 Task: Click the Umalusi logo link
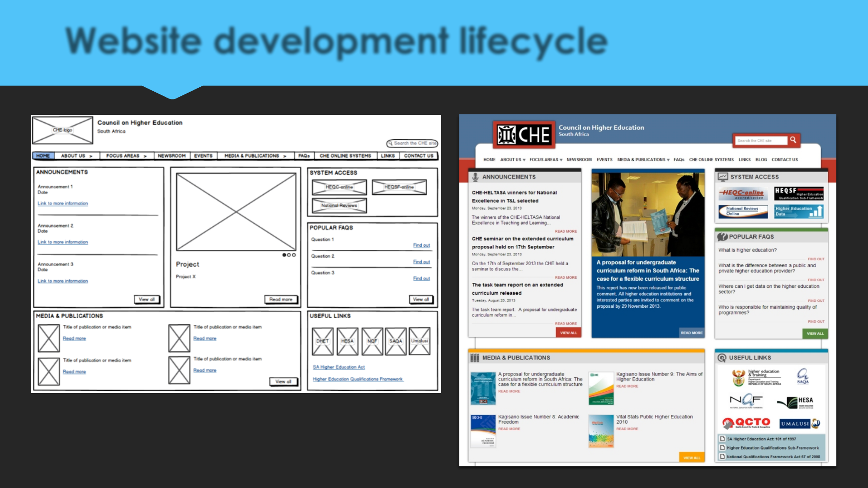tap(799, 423)
